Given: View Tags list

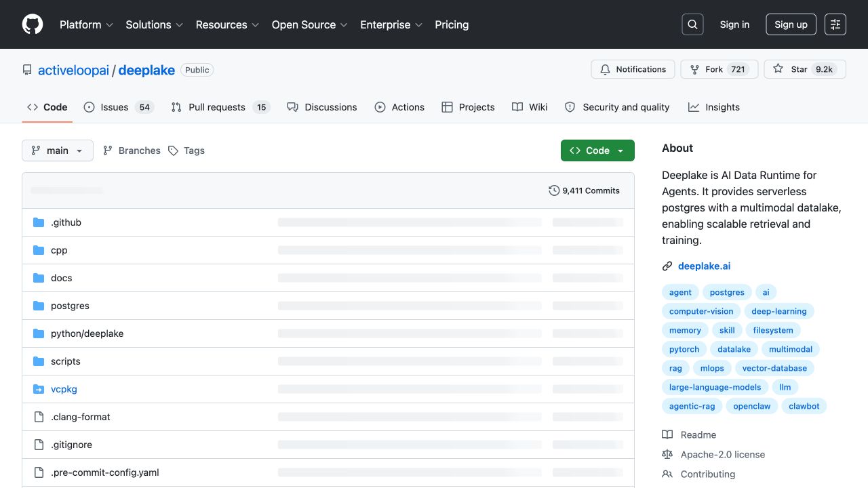Looking at the screenshot, I should 186,150.
